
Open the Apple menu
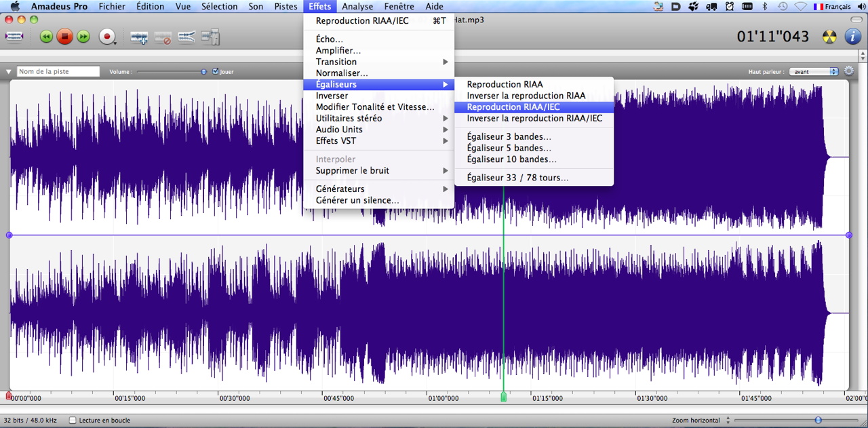(15, 6)
